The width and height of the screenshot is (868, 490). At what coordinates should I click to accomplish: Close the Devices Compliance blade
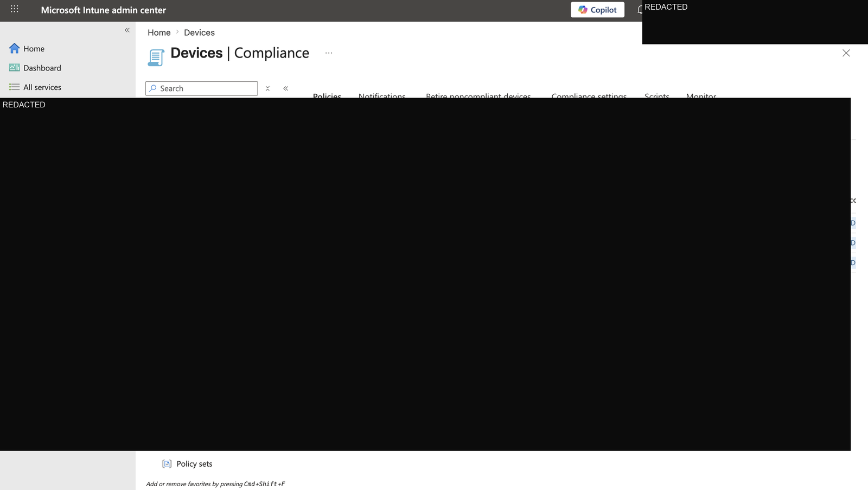coord(846,53)
